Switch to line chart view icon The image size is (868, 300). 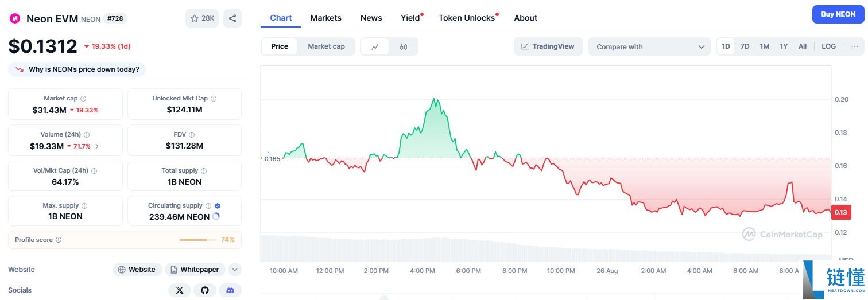(x=375, y=47)
